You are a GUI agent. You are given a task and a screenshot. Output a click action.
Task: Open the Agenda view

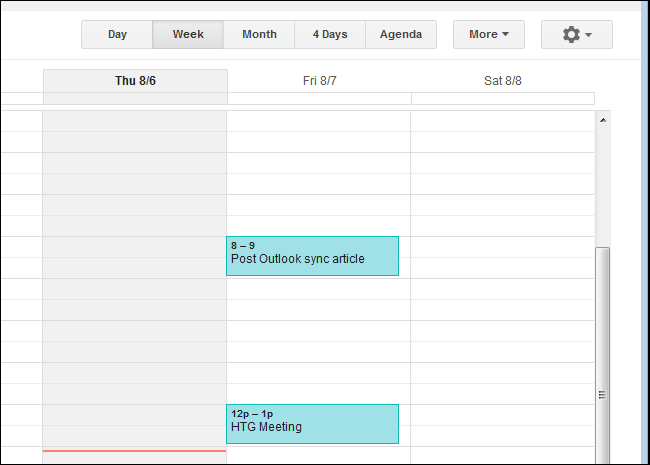tap(401, 35)
